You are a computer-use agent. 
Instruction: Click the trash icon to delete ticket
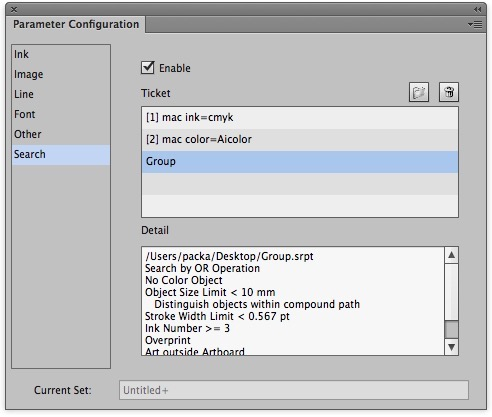(449, 92)
